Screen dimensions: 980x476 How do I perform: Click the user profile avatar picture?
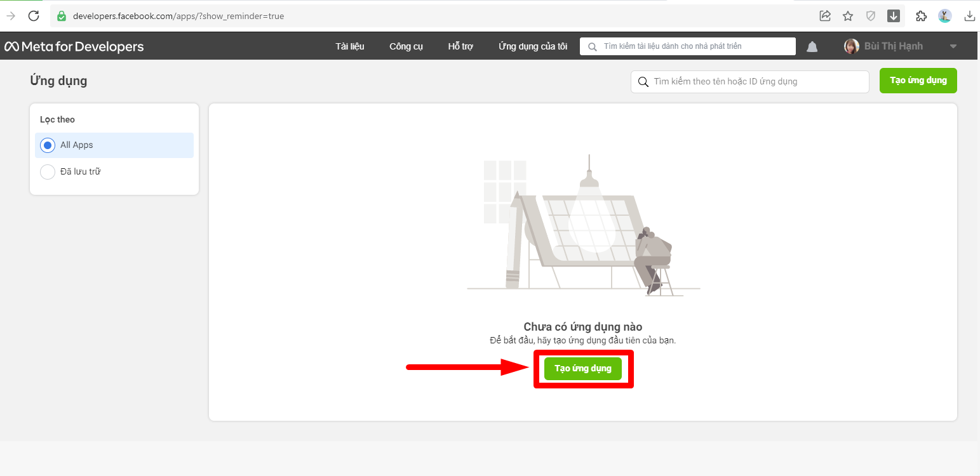(x=851, y=46)
